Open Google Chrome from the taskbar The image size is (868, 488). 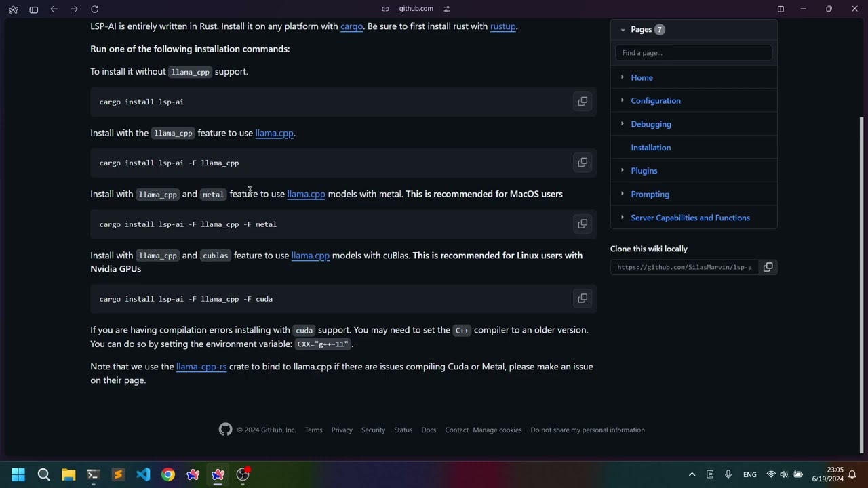click(168, 474)
